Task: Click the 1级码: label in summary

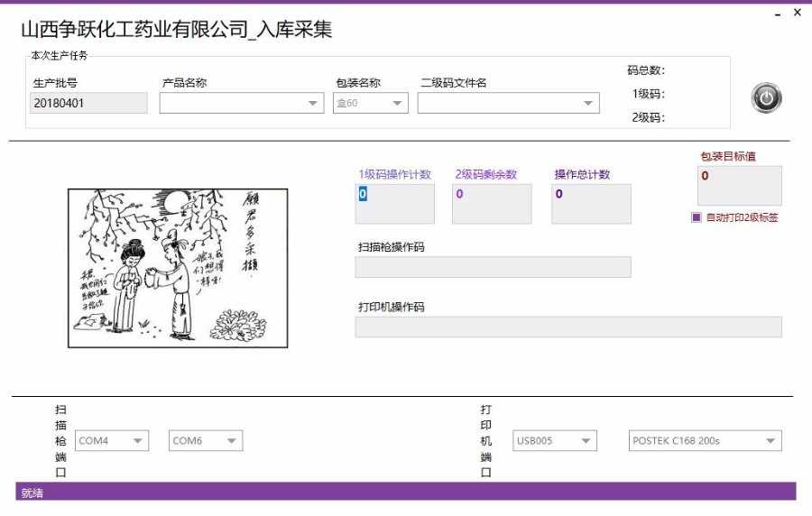Action: pos(649,94)
